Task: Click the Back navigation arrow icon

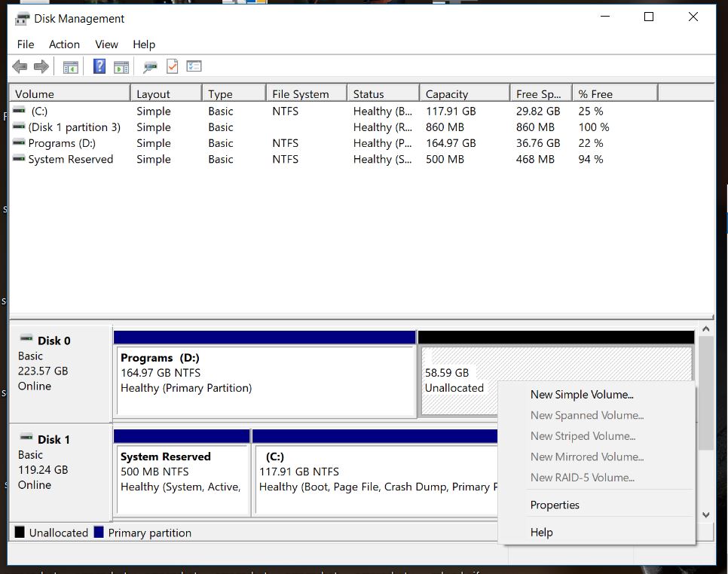Action: [19, 66]
